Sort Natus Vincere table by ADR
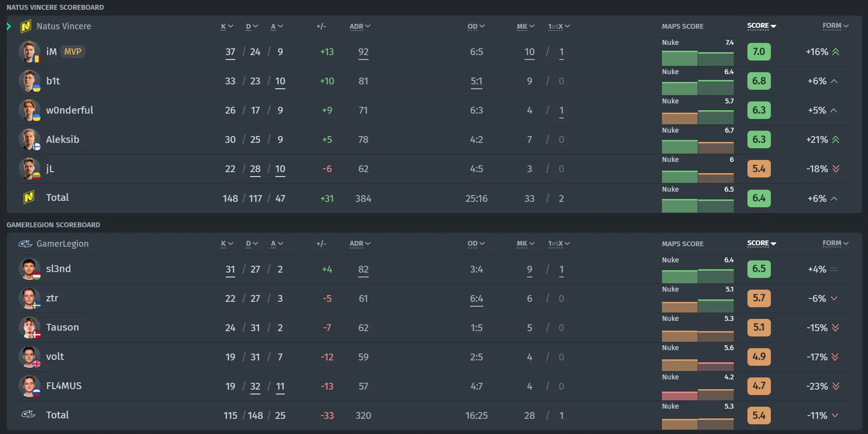Viewport: 868px width, 434px height. coord(360,26)
